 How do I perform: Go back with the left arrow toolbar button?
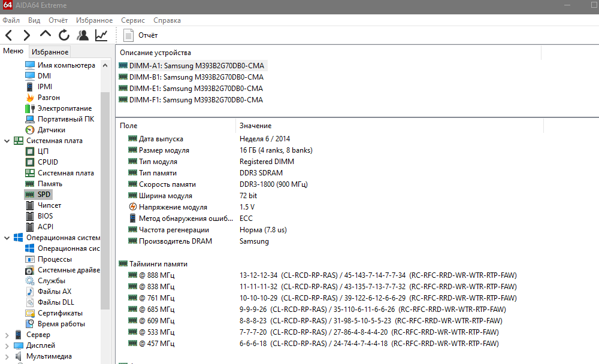9,35
